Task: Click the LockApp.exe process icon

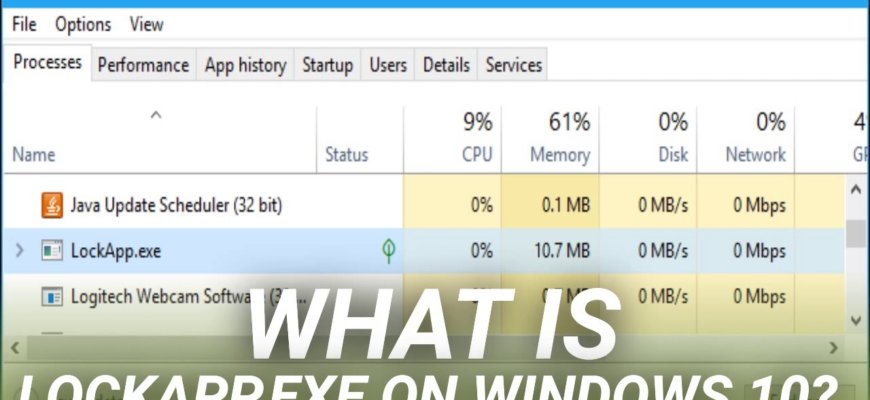Action: click(52, 251)
